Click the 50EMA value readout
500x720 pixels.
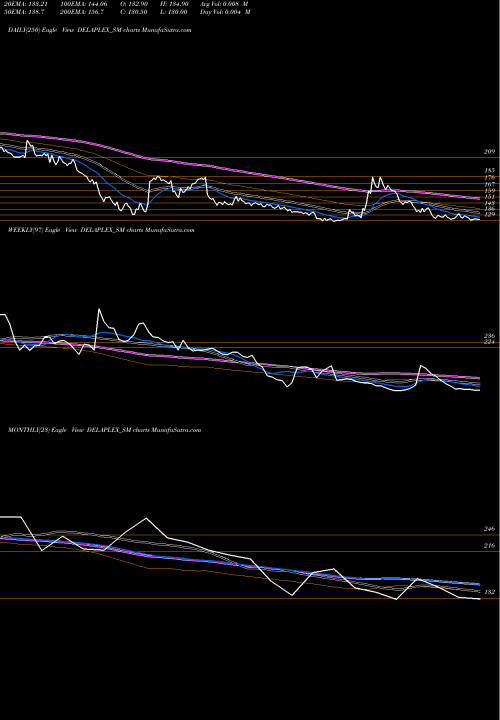[x=24, y=12]
